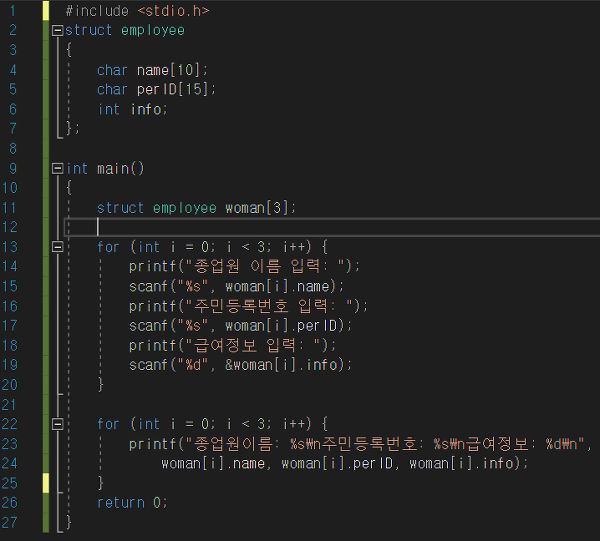
Task: Click 'return 0;' statement
Action: click(x=132, y=503)
